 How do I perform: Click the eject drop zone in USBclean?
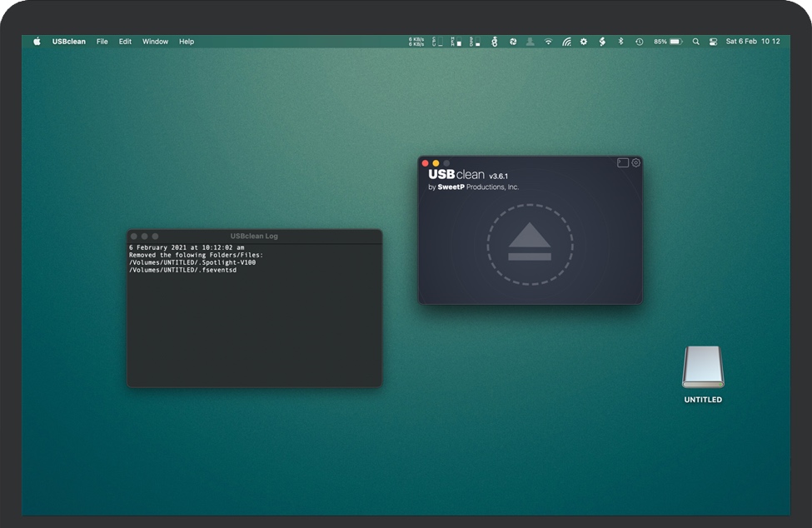[530, 245]
